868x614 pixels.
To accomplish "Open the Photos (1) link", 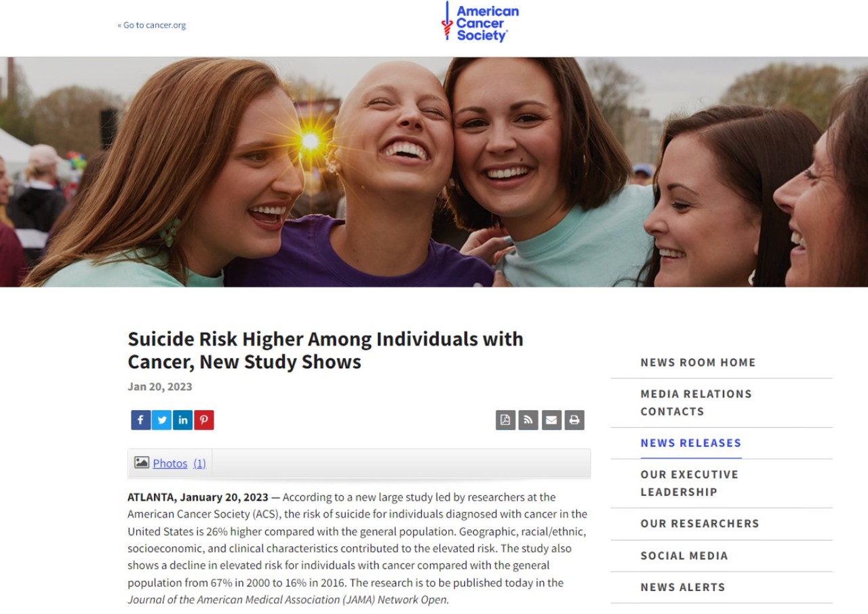I will (179, 464).
